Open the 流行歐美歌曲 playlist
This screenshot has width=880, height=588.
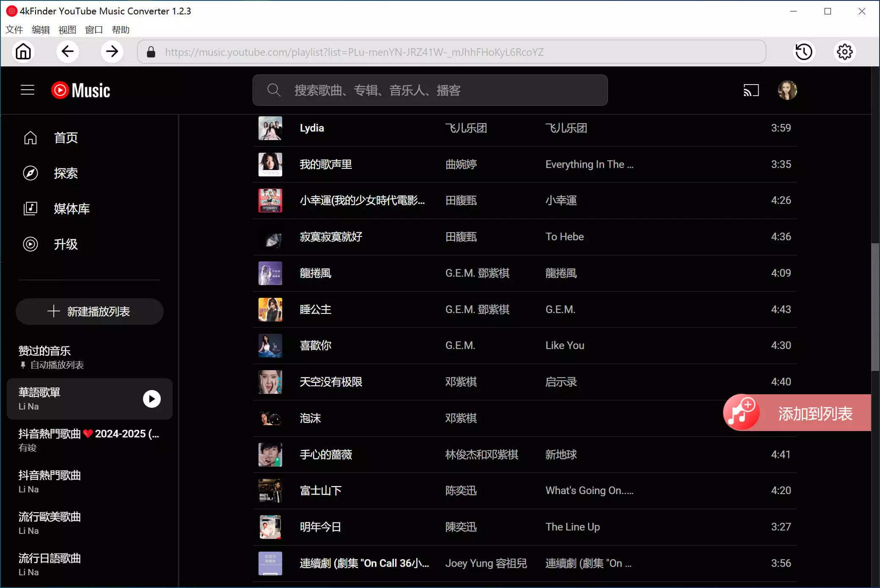89,523
